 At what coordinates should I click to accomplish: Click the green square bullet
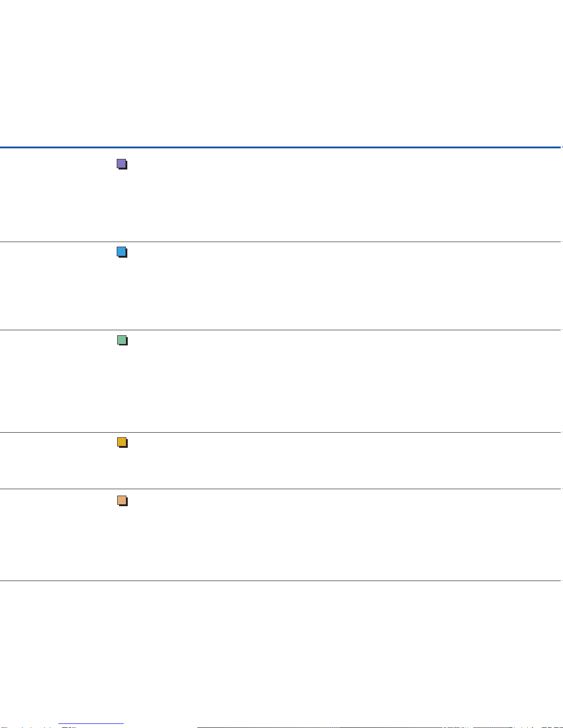[x=122, y=340]
